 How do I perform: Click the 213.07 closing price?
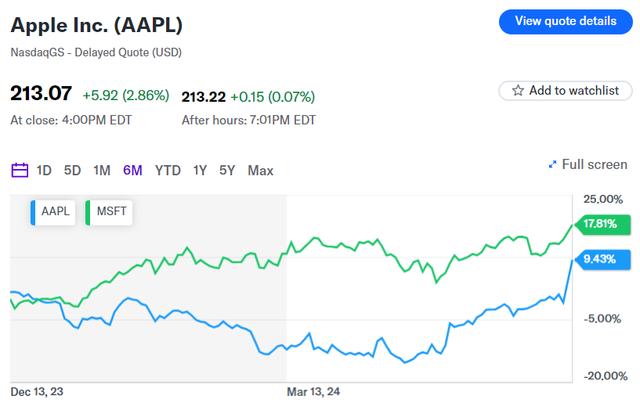coord(41,94)
